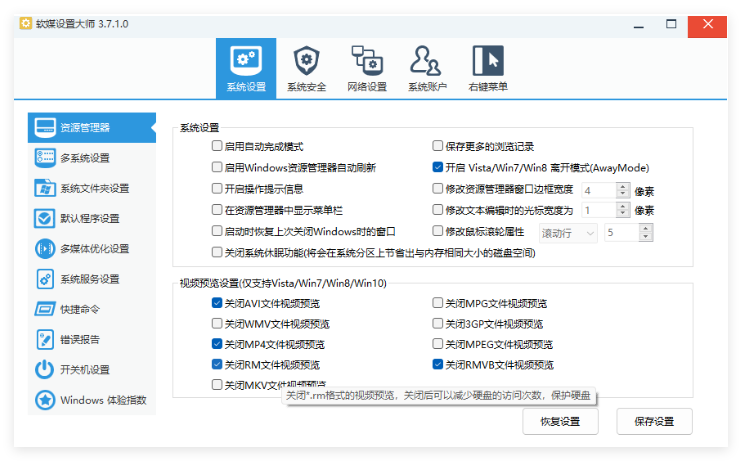Select the 系统服务设置 gears icon

(45, 279)
